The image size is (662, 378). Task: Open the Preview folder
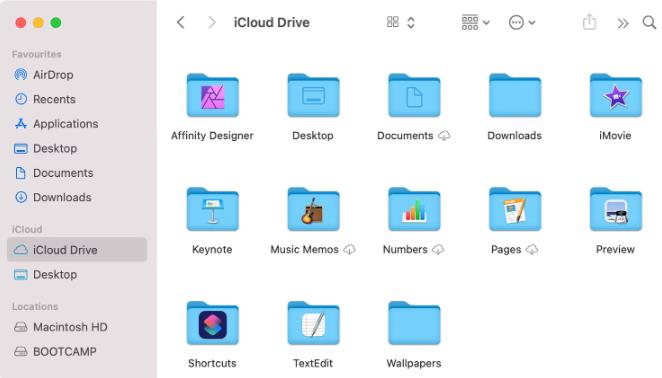click(x=616, y=209)
